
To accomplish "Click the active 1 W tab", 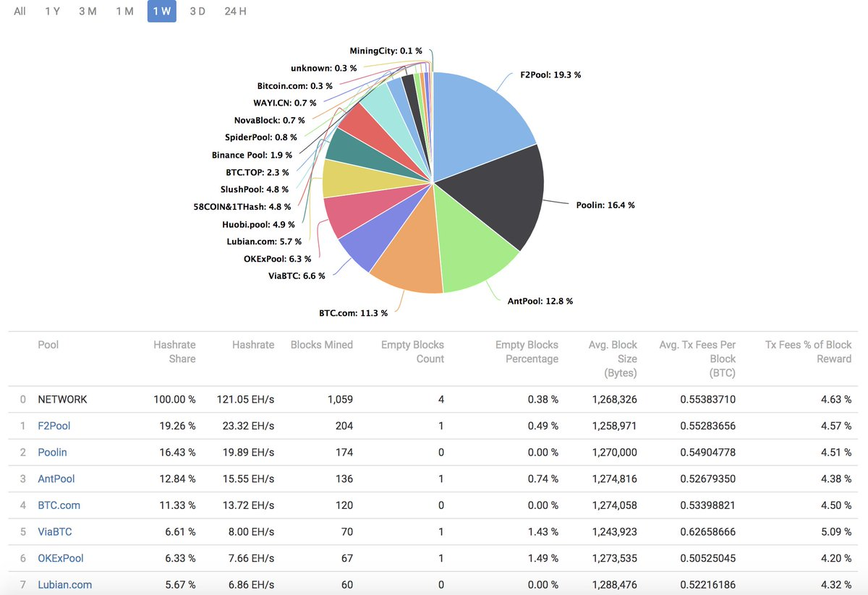I will [x=162, y=12].
